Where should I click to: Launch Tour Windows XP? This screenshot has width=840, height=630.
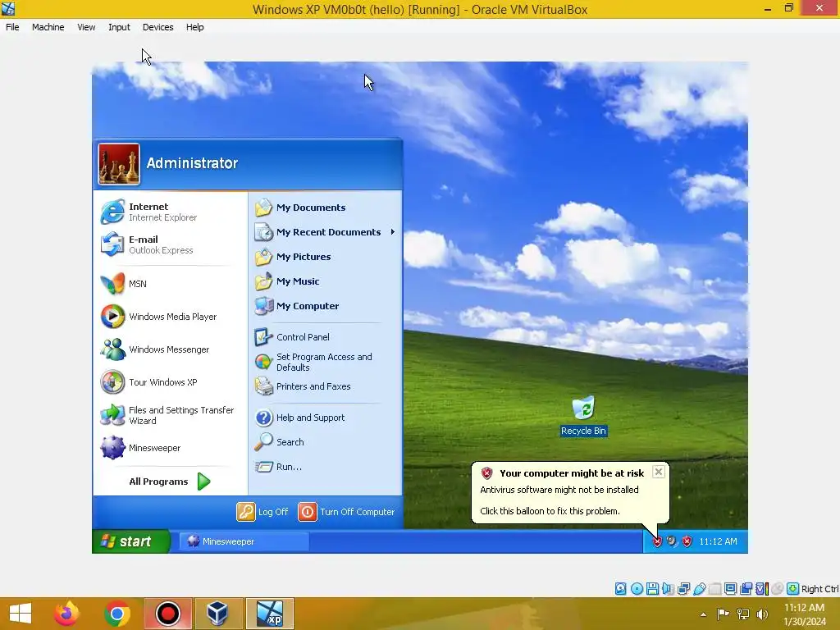[x=171, y=382]
